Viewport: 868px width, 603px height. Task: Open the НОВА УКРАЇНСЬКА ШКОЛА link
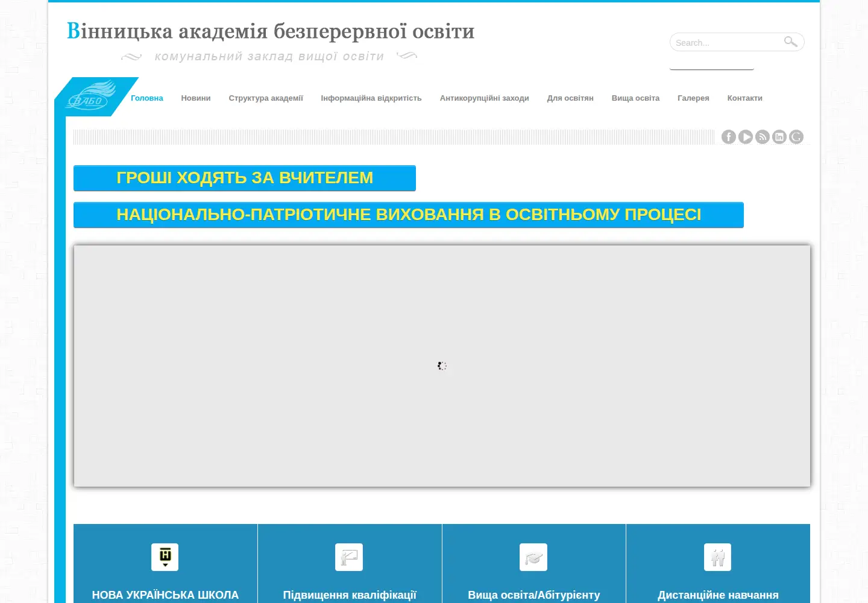click(x=165, y=595)
